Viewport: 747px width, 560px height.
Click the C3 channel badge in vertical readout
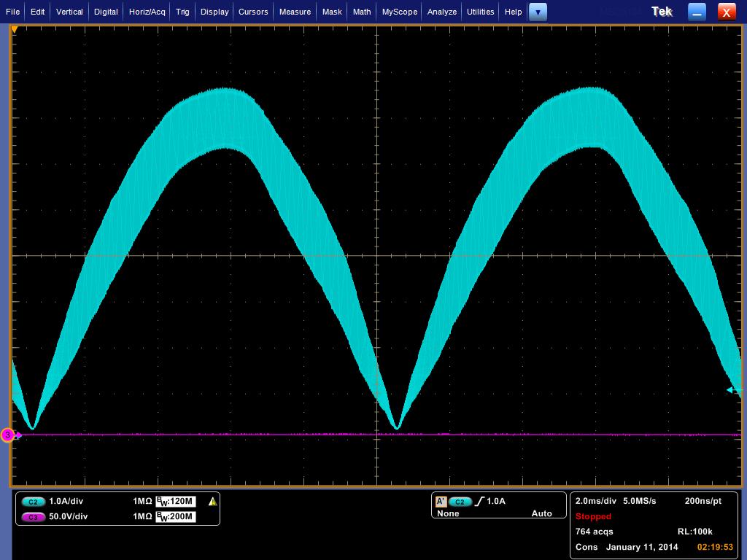[34, 517]
